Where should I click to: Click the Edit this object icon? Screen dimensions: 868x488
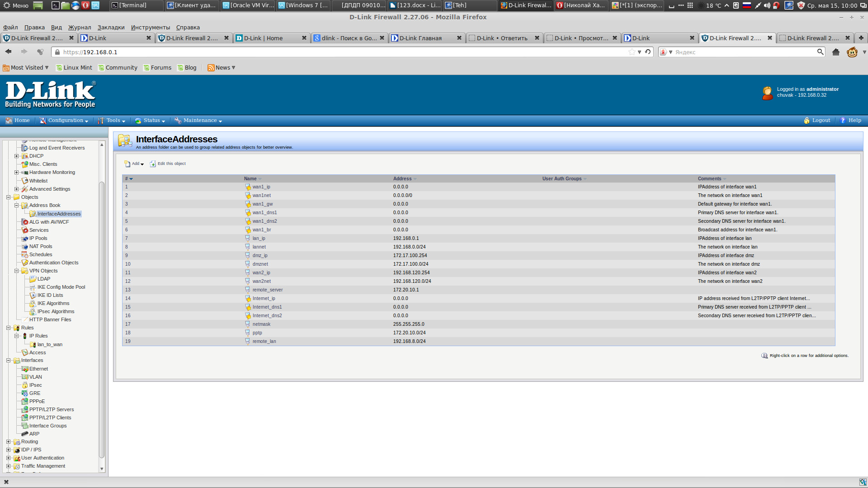pyautogui.click(x=153, y=164)
